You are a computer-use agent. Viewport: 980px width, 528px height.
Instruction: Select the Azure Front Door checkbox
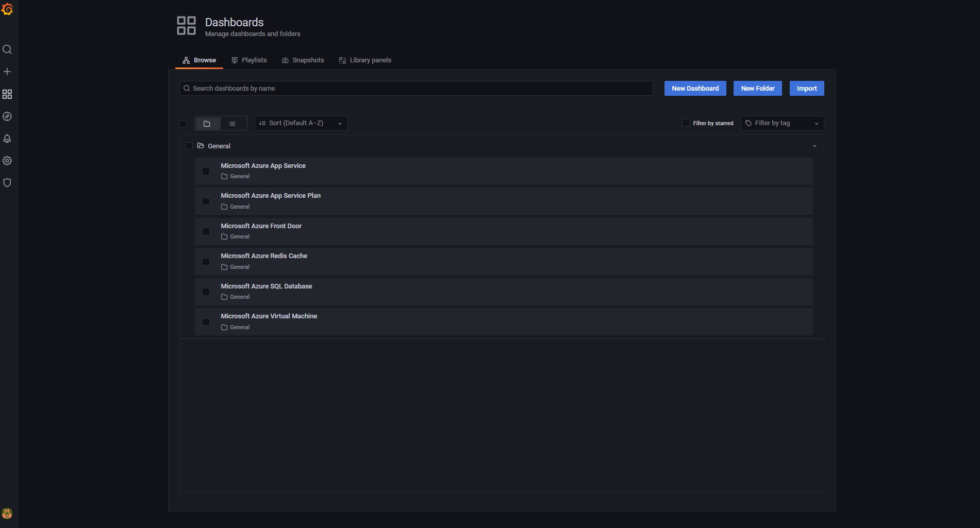tap(206, 232)
